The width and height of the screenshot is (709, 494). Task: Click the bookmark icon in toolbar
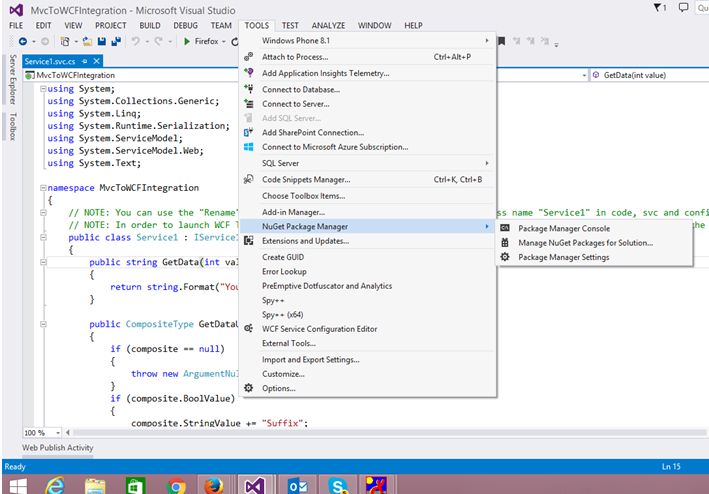tap(501, 41)
